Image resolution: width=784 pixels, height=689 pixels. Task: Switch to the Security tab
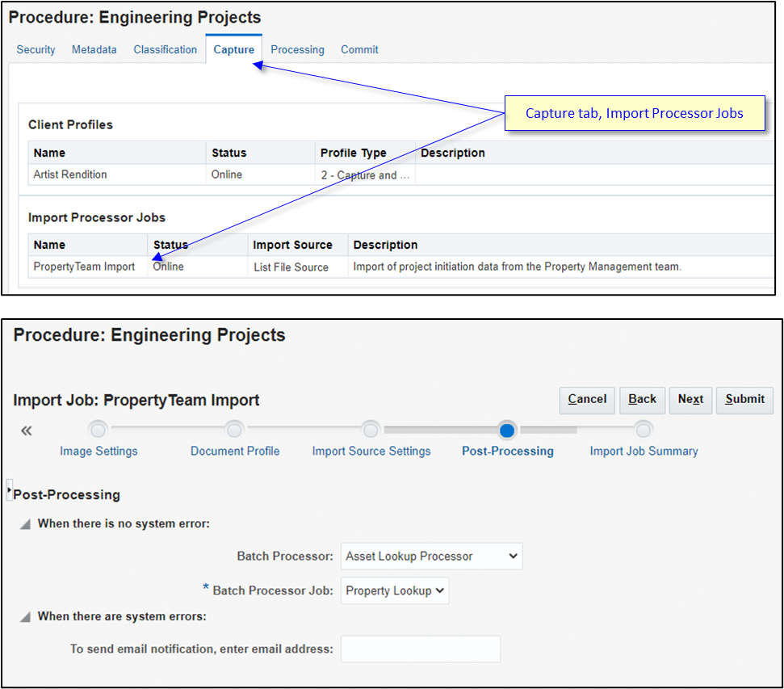(36, 49)
